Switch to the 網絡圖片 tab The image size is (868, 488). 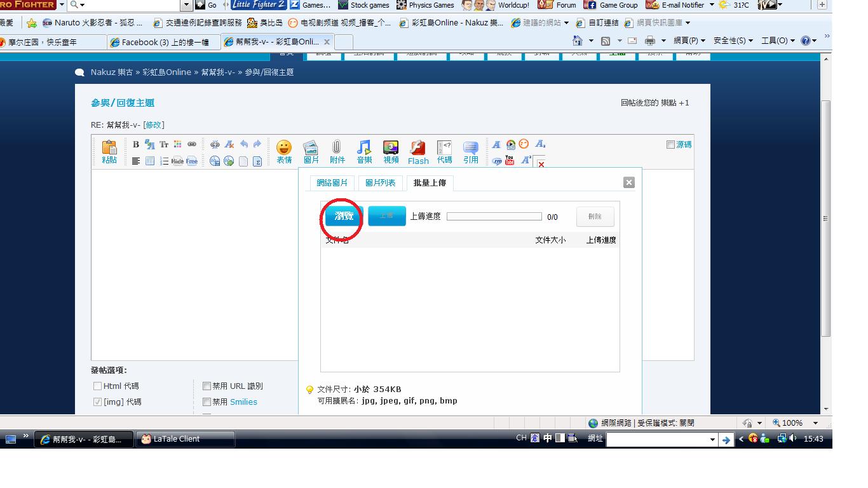point(332,183)
